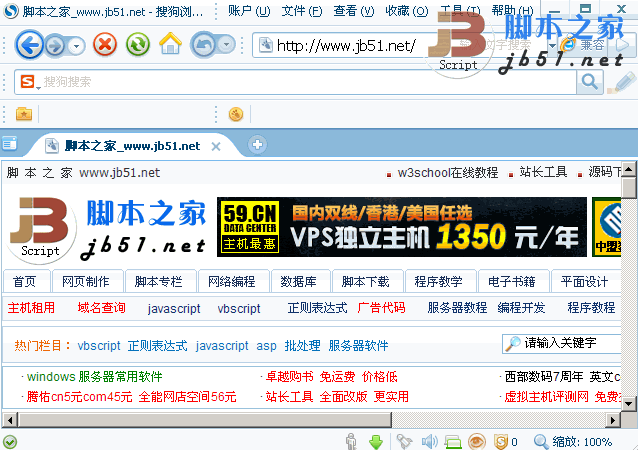The height and width of the screenshot is (450, 638).
Task: Click the vertical scrollbar down arrow
Action: pos(628,404)
